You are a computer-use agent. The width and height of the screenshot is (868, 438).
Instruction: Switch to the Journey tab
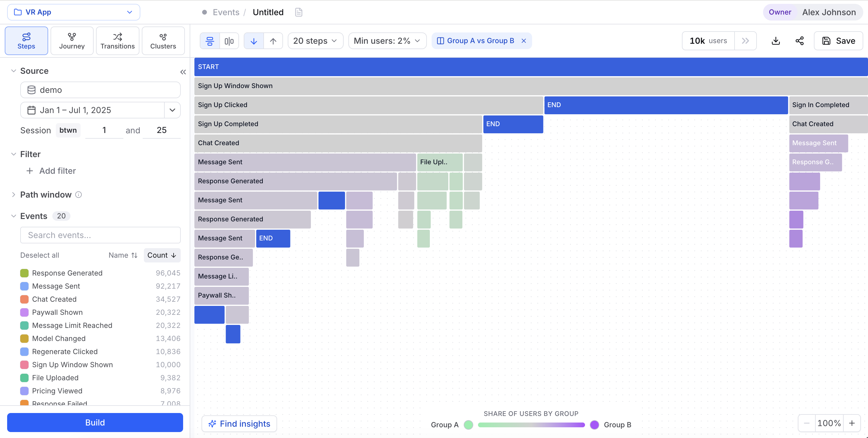click(72, 41)
